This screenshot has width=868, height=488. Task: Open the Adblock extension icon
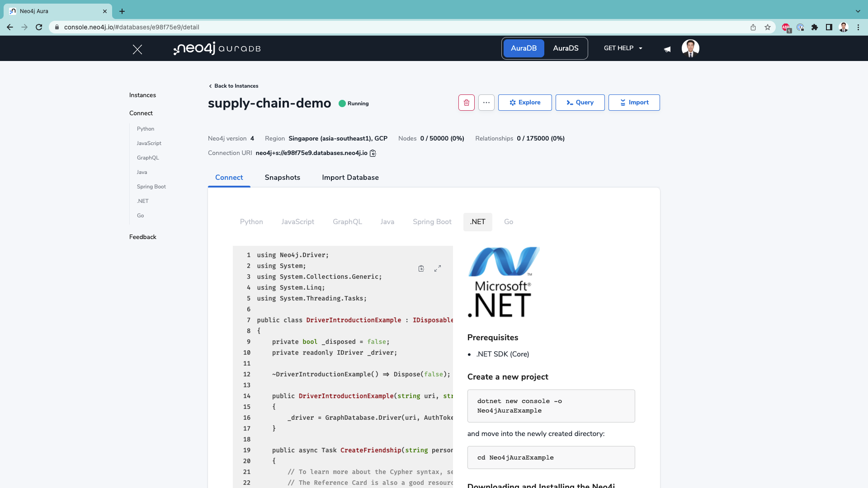click(786, 28)
